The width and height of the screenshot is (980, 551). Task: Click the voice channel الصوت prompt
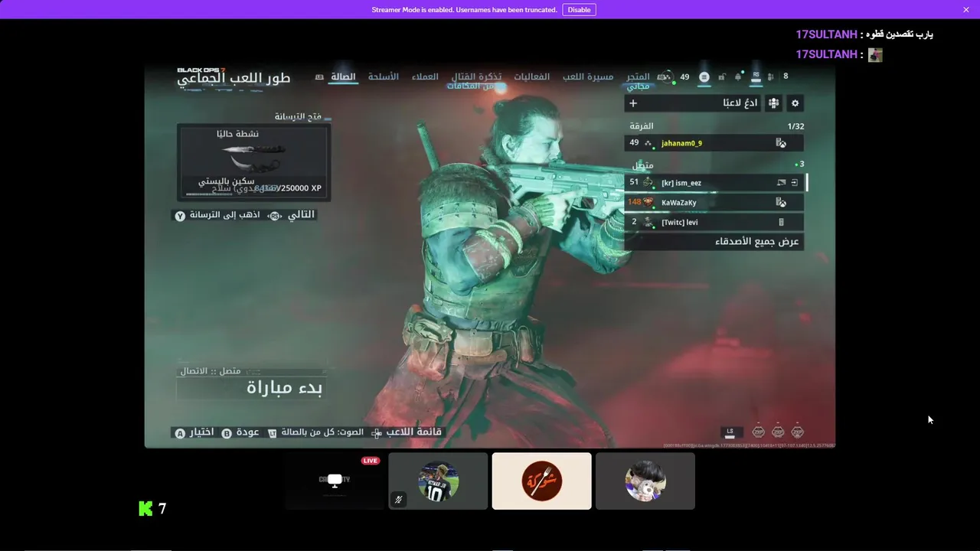click(x=315, y=433)
